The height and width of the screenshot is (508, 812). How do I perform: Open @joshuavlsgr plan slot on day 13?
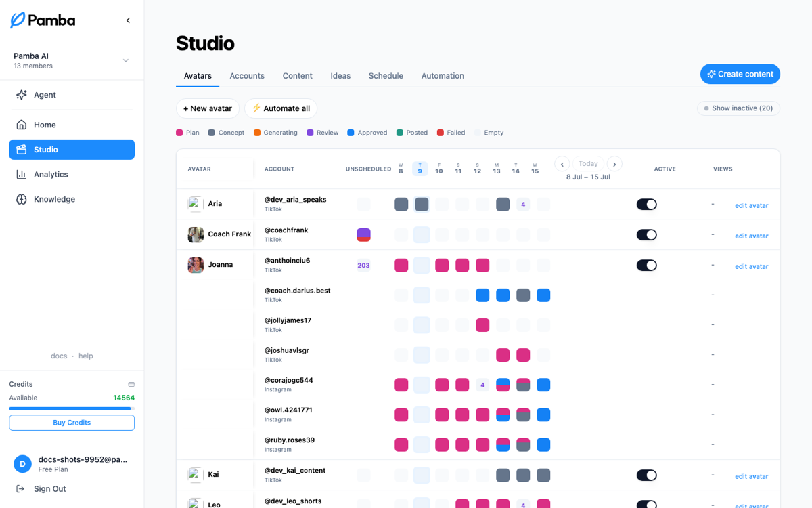tap(503, 355)
